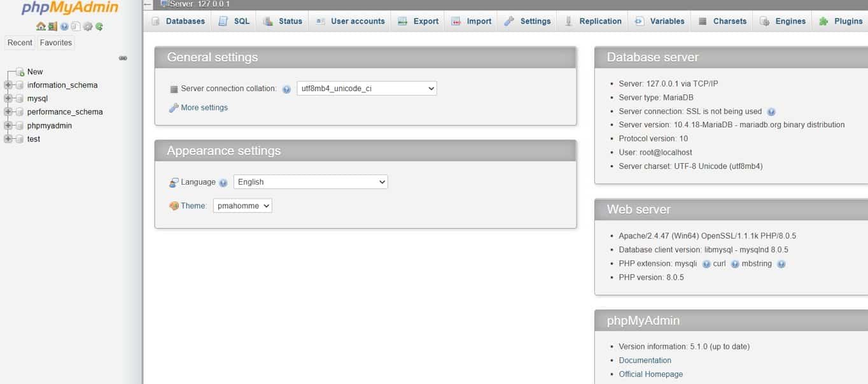This screenshot has width=868, height=384.
Task: Open the Server connection collation dropdown
Action: (x=367, y=89)
